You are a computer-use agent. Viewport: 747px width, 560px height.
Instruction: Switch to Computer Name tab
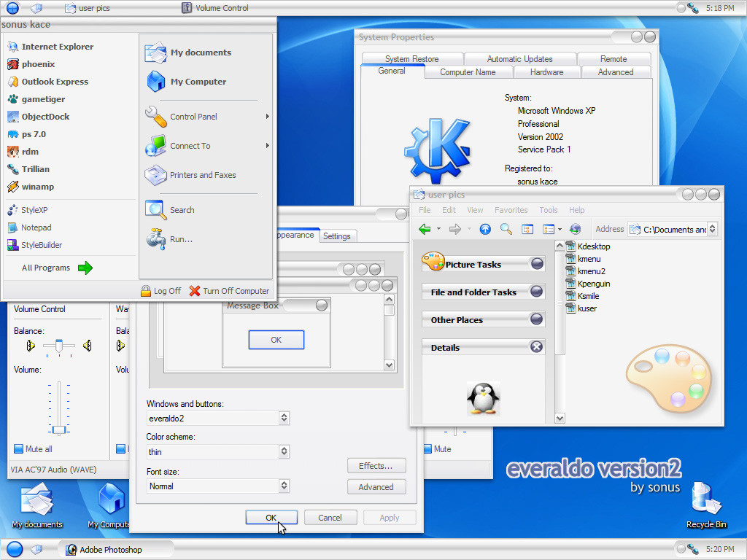pyautogui.click(x=468, y=72)
